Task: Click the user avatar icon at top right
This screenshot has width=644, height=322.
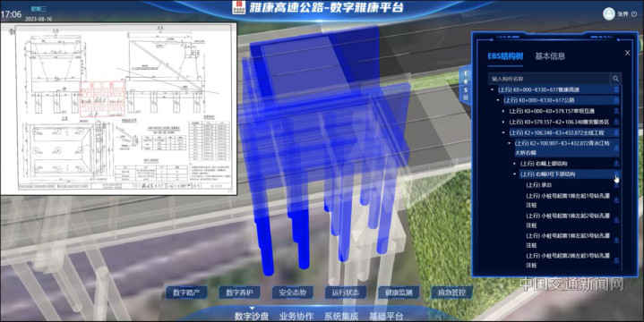Action: coord(609,13)
